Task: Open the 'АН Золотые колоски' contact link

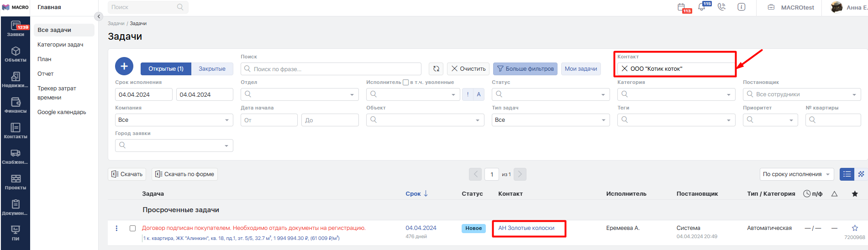Action: click(526, 228)
